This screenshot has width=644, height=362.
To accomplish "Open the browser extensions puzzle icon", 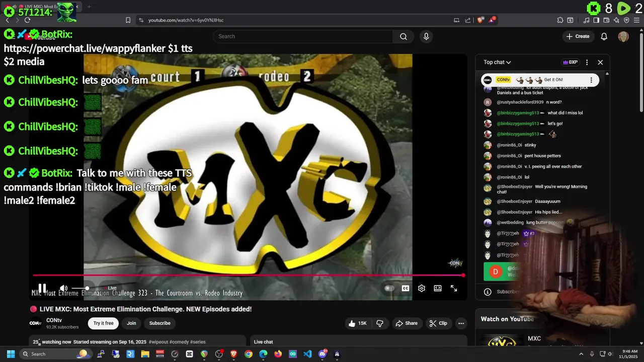I will point(560,20).
